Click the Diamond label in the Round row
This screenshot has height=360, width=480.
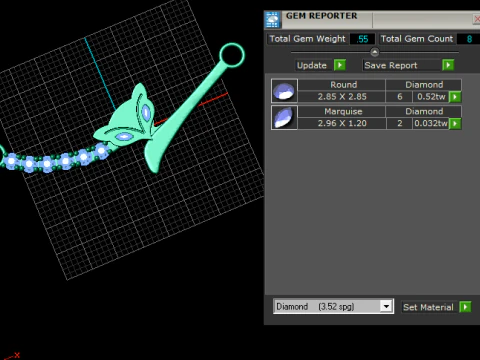(424, 85)
